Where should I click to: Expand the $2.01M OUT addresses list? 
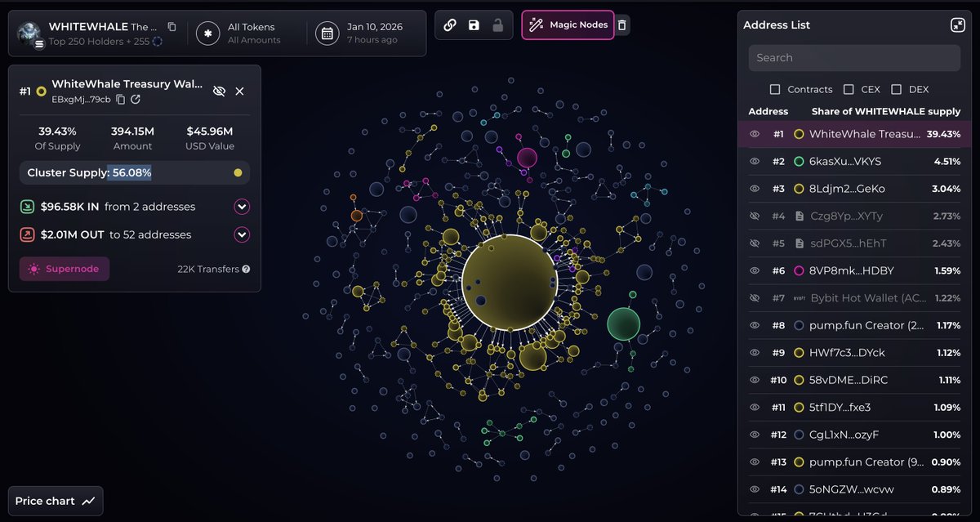point(242,234)
